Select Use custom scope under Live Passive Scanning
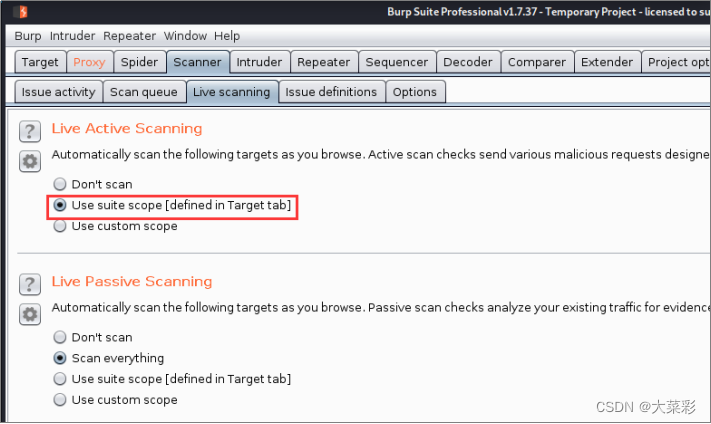Viewport: 711px width, 424px height. [x=116, y=400]
